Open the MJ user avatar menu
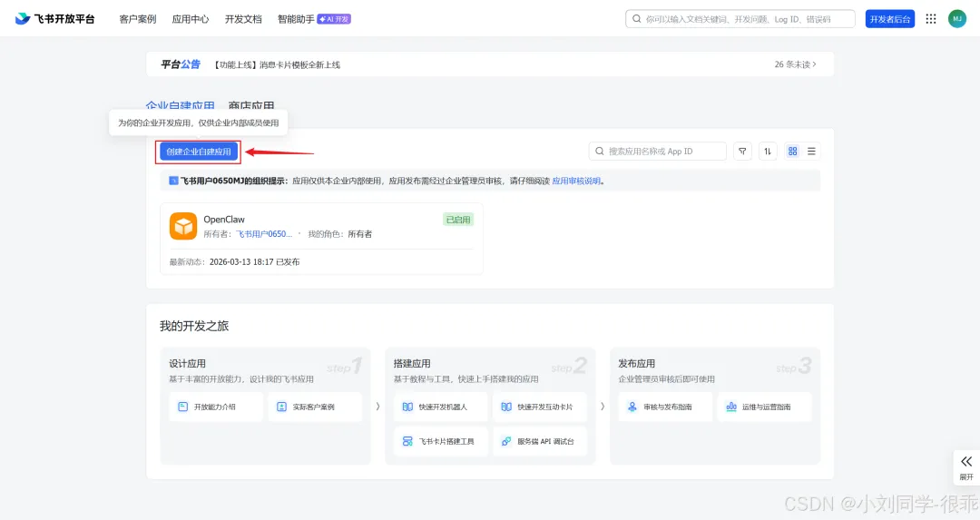The image size is (980, 520). coord(957,19)
